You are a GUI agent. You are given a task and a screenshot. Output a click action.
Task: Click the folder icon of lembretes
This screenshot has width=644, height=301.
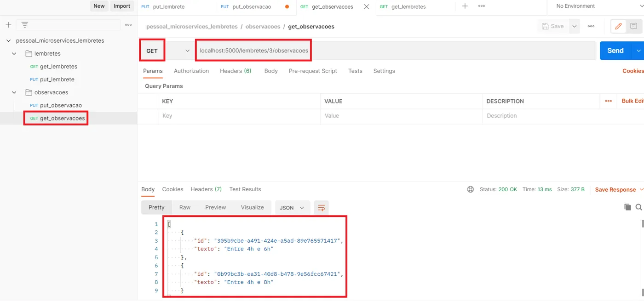pos(29,53)
